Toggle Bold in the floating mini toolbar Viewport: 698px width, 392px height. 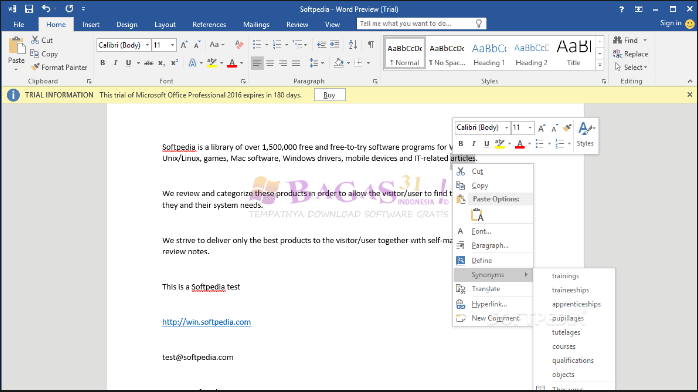click(461, 144)
